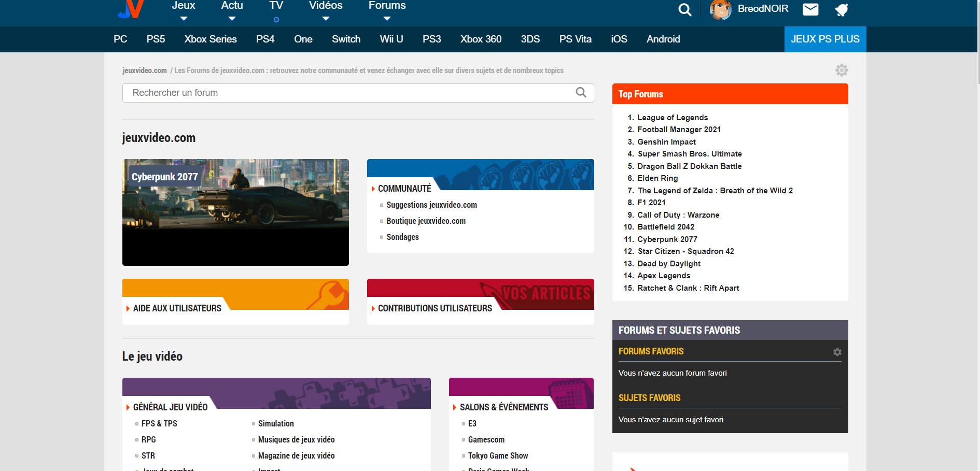The height and width of the screenshot is (471, 980).
Task: Open FPS & TPS forum
Action: pyautogui.click(x=159, y=424)
